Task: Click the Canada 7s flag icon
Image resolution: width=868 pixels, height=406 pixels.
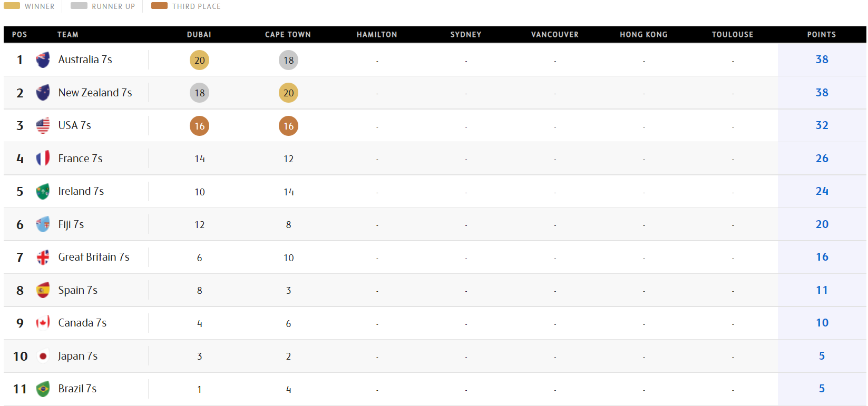Action: click(43, 323)
